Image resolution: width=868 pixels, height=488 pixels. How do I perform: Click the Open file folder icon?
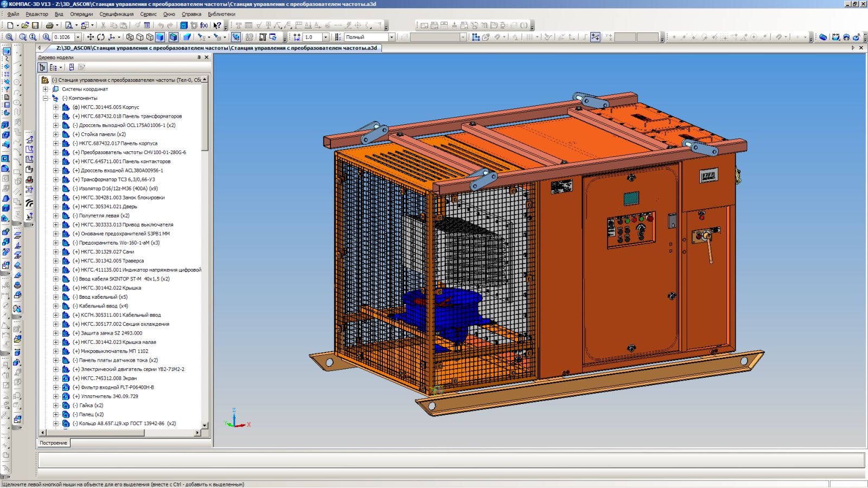pyautogui.click(x=25, y=25)
